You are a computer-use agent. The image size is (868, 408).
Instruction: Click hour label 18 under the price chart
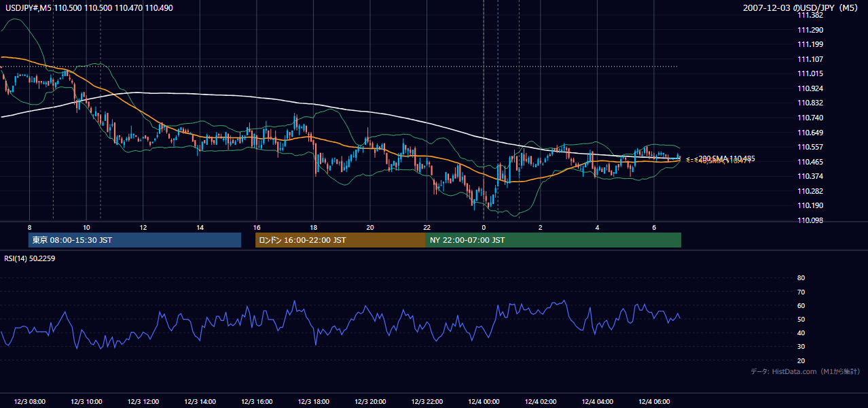313,227
